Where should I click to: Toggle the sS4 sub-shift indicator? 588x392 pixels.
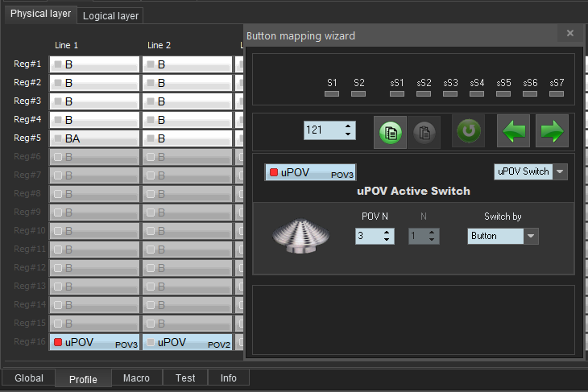(x=477, y=93)
